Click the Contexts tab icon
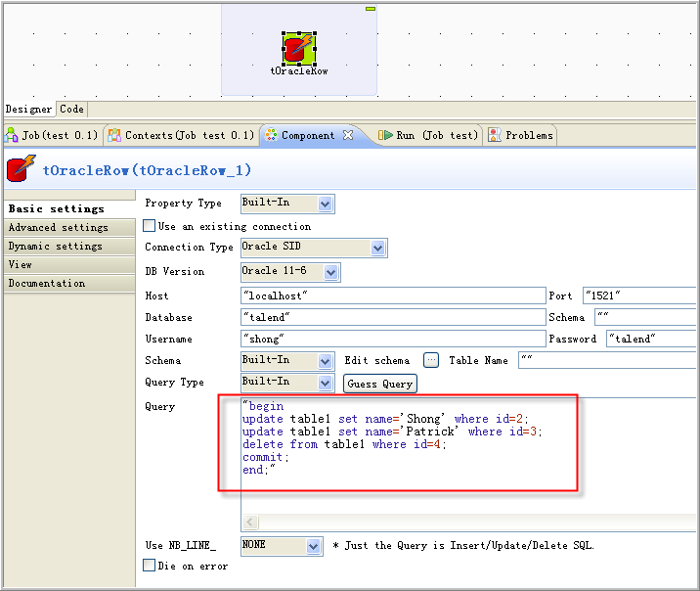The image size is (700, 591). [x=114, y=135]
